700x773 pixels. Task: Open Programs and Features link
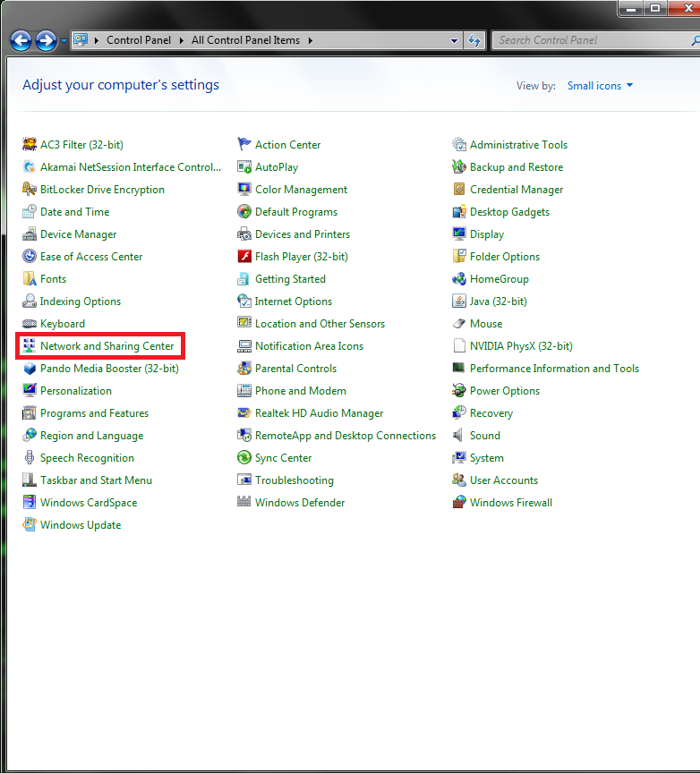coord(94,413)
